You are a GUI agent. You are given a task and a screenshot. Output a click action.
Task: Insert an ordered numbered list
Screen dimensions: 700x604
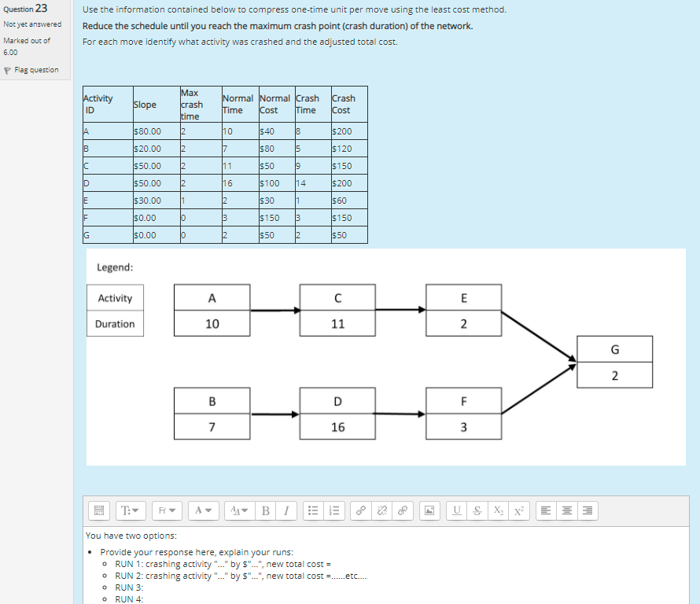[x=333, y=510]
